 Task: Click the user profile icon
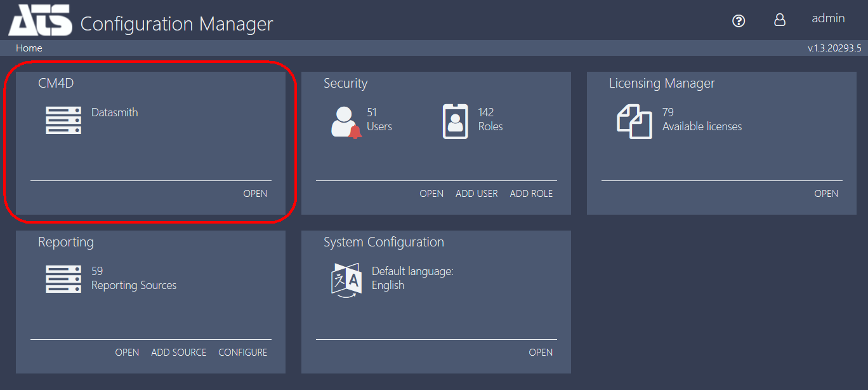pos(780,20)
